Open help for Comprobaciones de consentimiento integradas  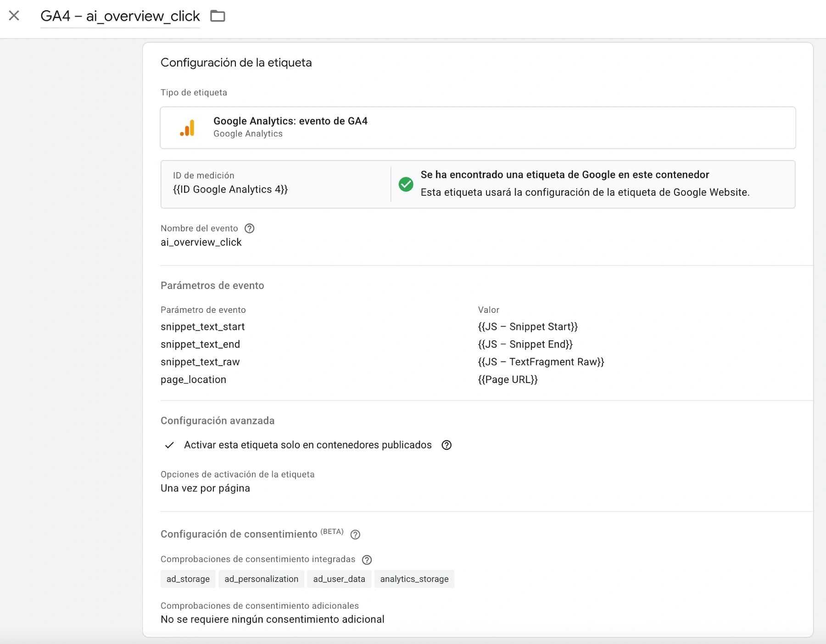pyautogui.click(x=367, y=560)
